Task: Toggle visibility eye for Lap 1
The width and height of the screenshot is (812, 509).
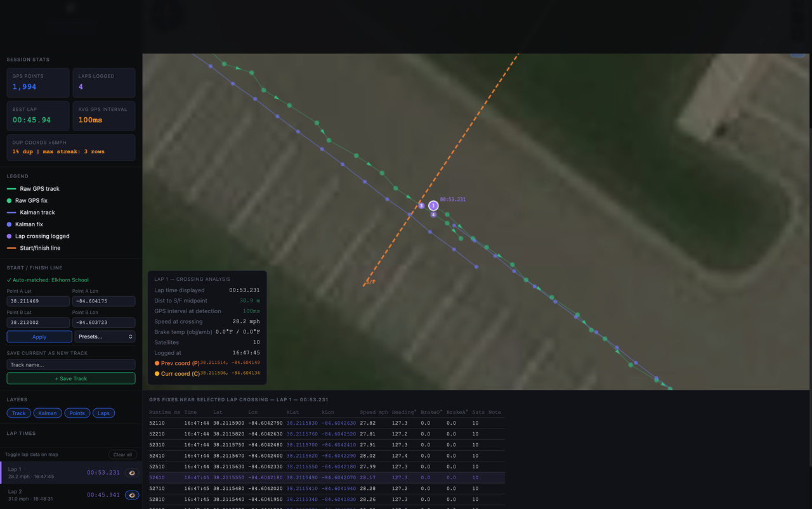Action: pyautogui.click(x=132, y=473)
